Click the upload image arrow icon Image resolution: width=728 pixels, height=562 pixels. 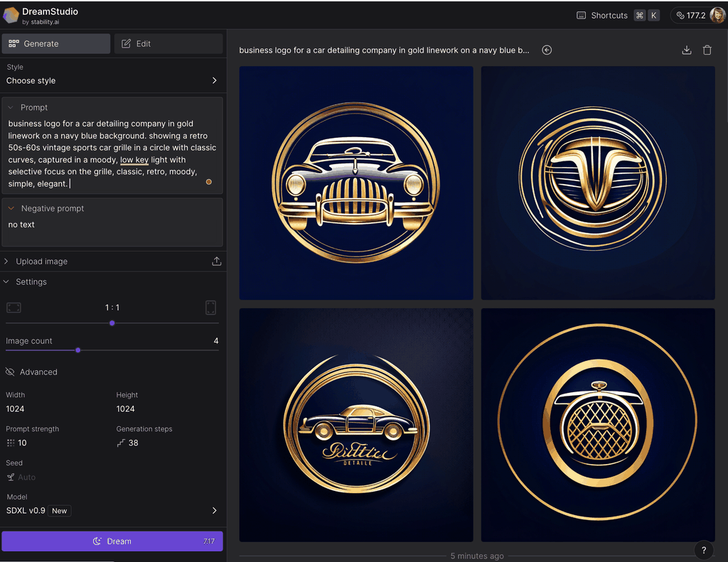[x=217, y=261]
